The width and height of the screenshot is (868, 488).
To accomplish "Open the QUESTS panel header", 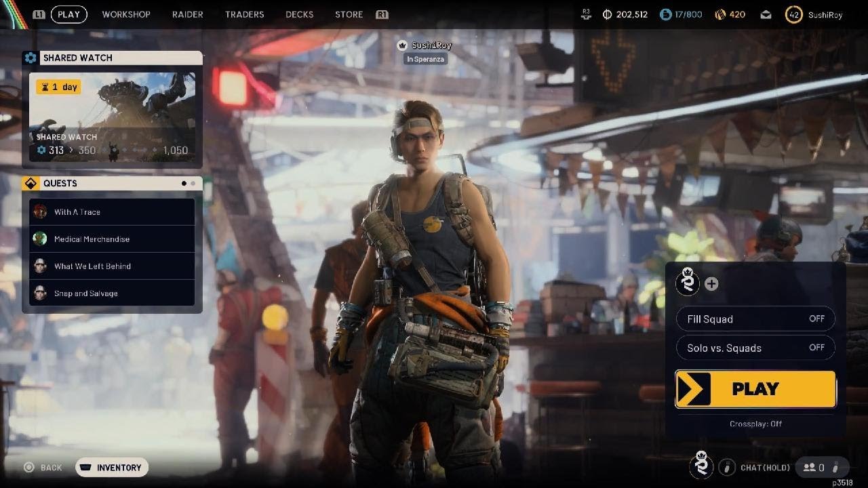I will click(x=112, y=183).
